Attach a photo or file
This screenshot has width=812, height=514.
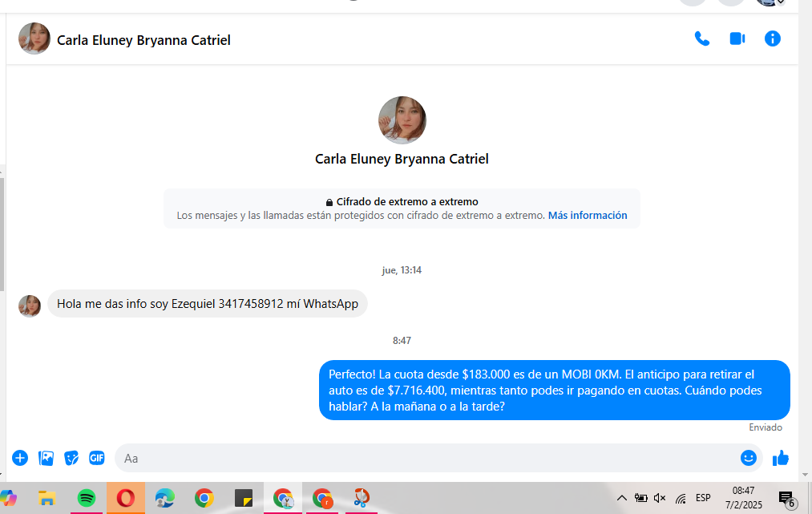(46, 458)
